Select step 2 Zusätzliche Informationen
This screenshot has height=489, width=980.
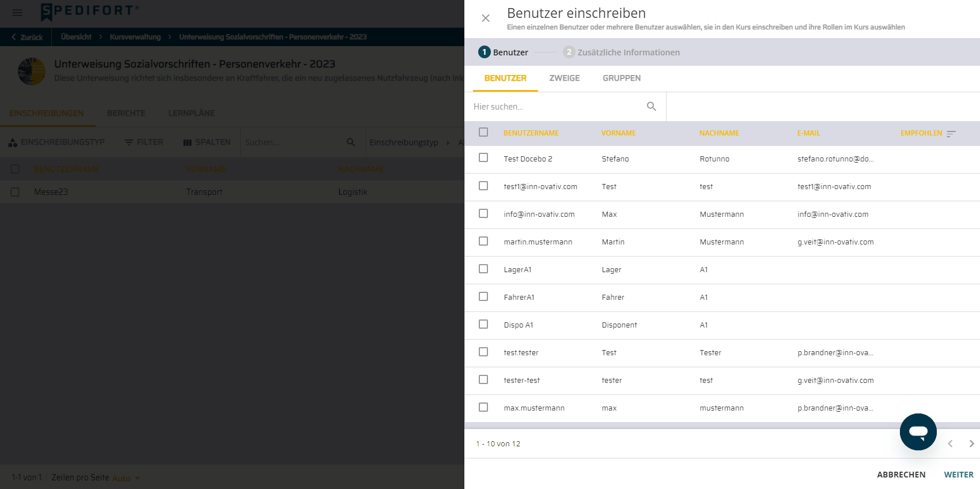point(622,52)
